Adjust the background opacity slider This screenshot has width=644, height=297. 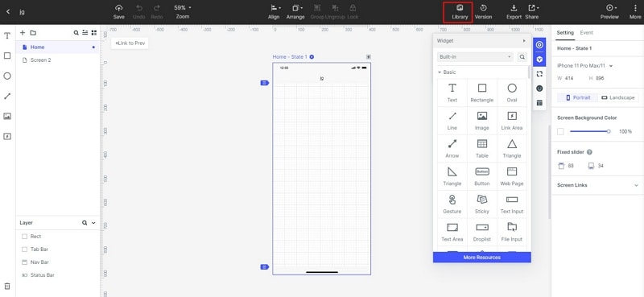[x=589, y=131]
